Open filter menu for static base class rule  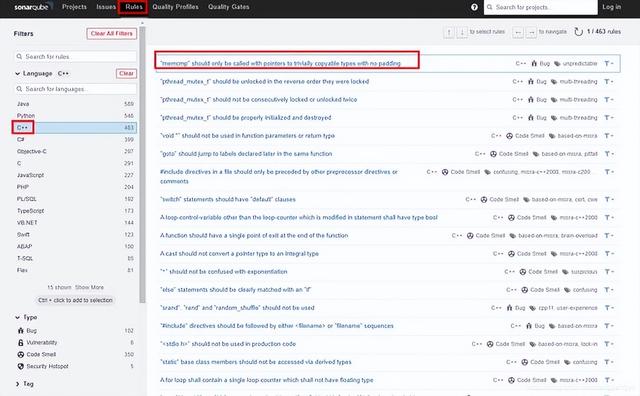[609, 362]
